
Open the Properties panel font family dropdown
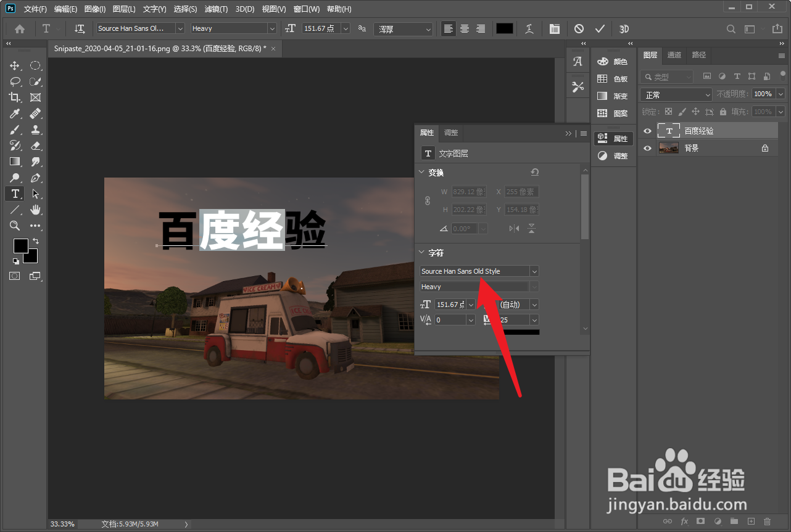click(534, 271)
